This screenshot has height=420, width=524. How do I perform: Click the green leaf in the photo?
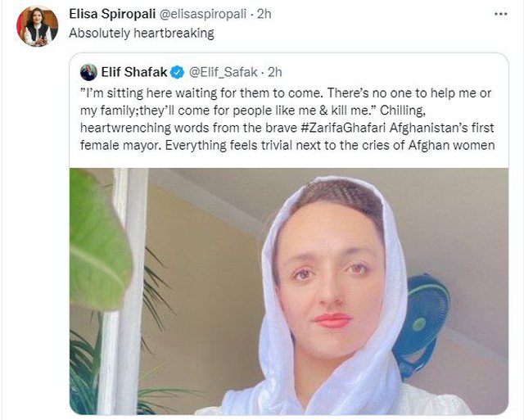(99, 239)
